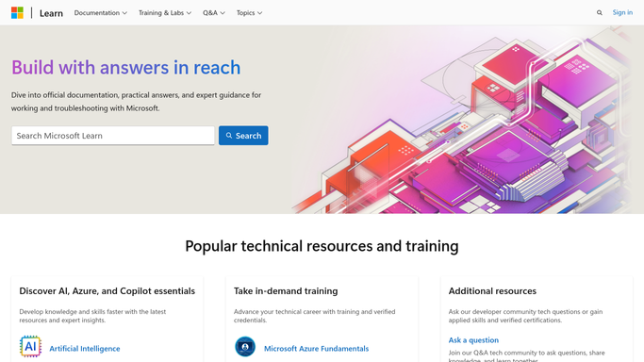Click the Discover AI, Azure, and Copilot essentials title
644x362 pixels.
(107, 291)
